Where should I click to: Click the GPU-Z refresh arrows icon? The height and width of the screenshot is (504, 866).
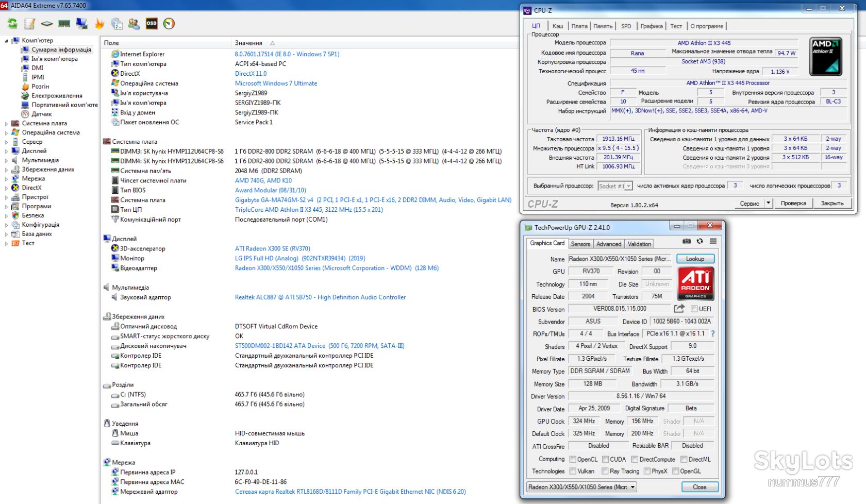pos(700,241)
